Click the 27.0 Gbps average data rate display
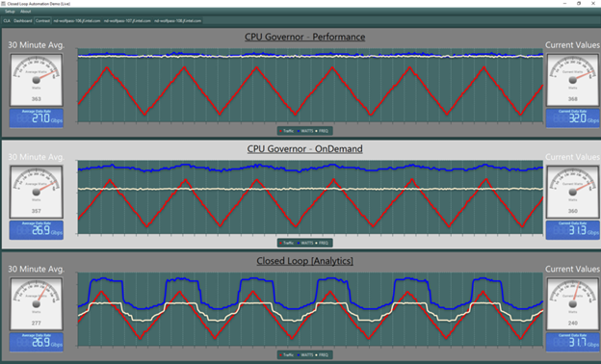601x364 pixels. coord(36,118)
